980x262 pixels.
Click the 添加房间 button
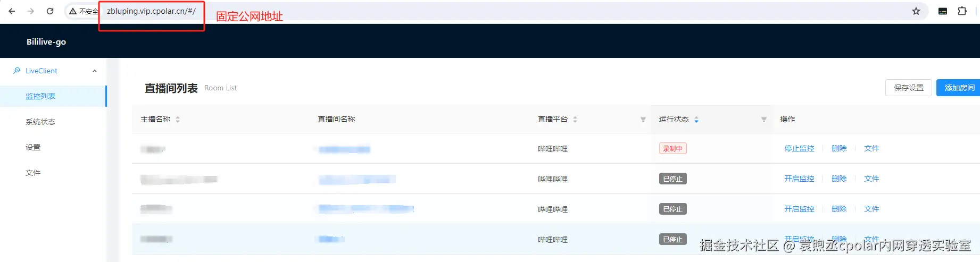(959, 88)
